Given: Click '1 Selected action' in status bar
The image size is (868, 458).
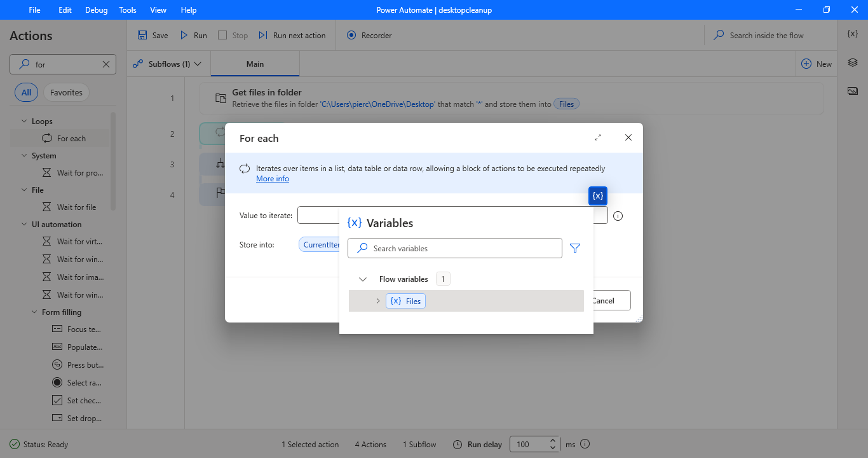Looking at the screenshot, I should click(310, 445).
